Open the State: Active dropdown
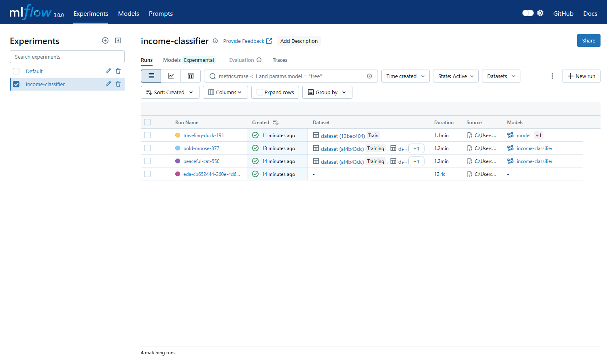 (456, 76)
